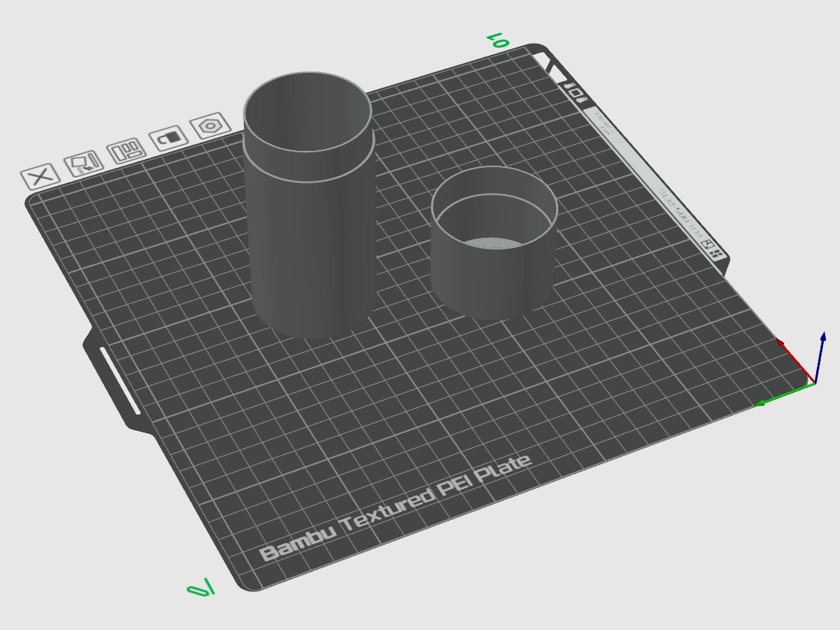Viewport: 840px width, 630px height.
Task: Click the auto-orient objects plate icon
Action: point(84,163)
